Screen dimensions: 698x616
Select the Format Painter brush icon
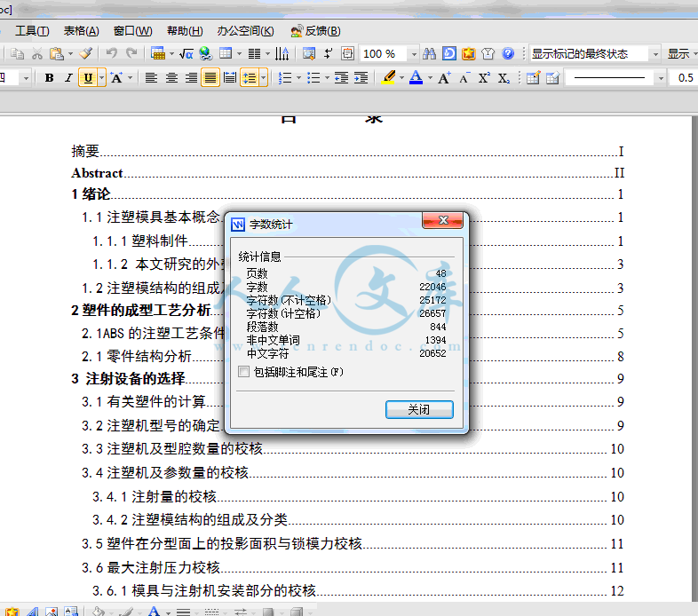pyautogui.click(x=86, y=54)
